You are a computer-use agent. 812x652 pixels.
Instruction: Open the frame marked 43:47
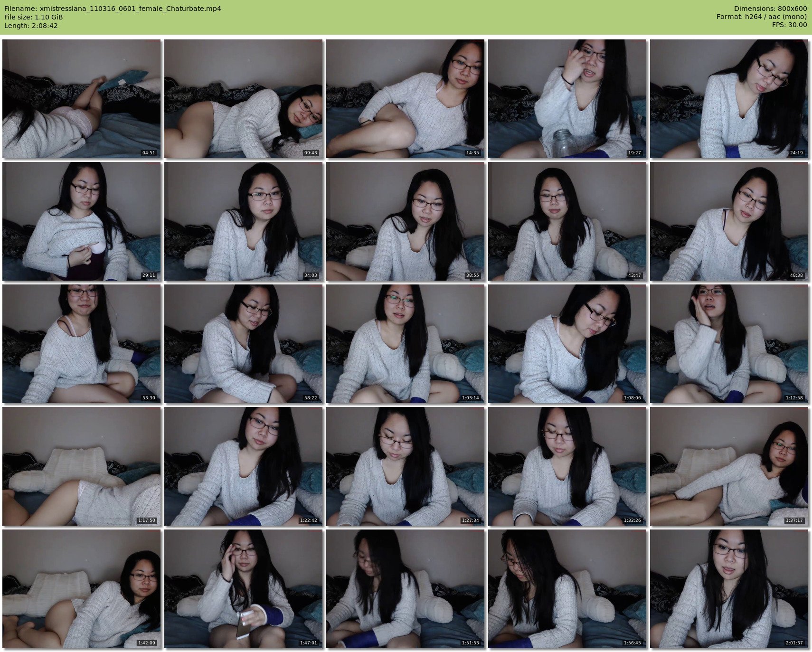pos(567,221)
